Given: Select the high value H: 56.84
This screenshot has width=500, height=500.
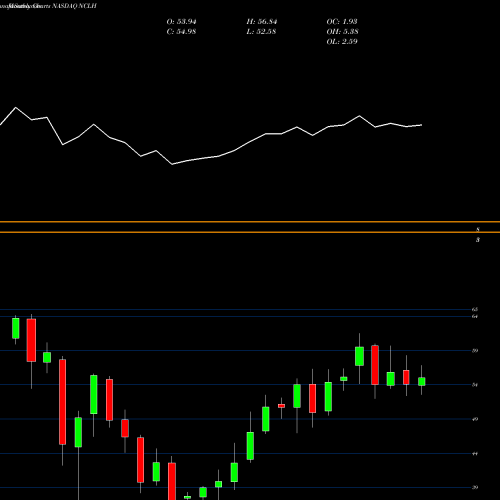Looking at the screenshot, I should click(x=262, y=22).
